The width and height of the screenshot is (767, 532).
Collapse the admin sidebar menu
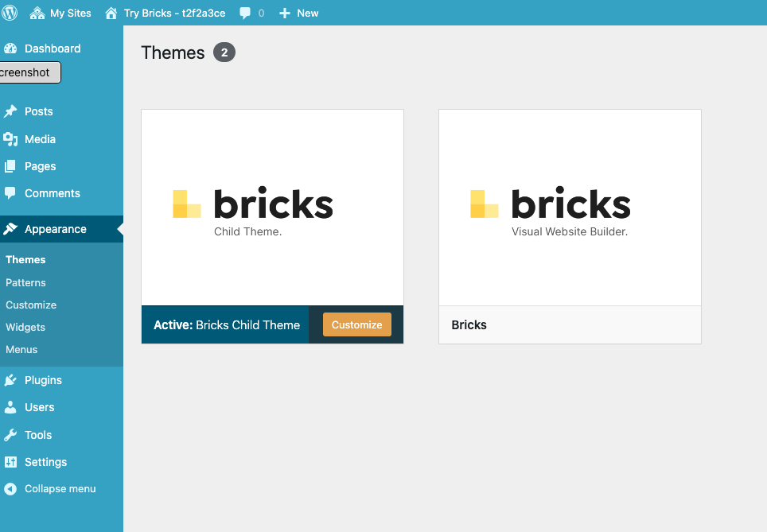61,488
